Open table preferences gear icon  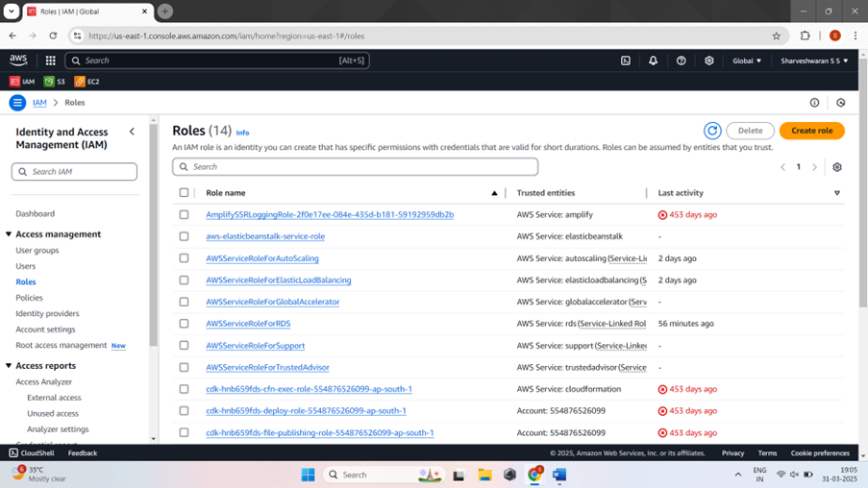(x=837, y=167)
